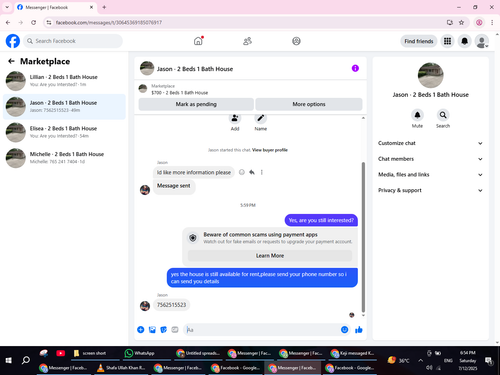
Task: Click the chat conversation scrollbar
Action: pyautogui.click(x=363, y=237)
